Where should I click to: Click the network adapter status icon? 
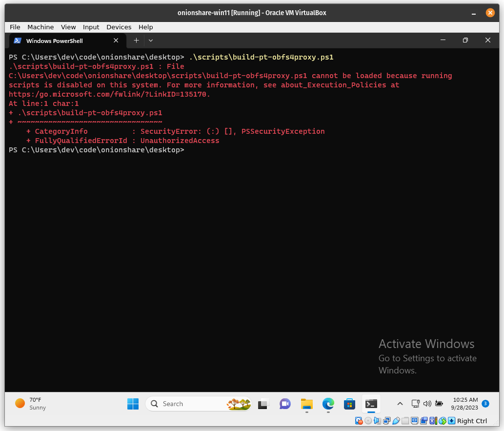click(x=386, y=420)
